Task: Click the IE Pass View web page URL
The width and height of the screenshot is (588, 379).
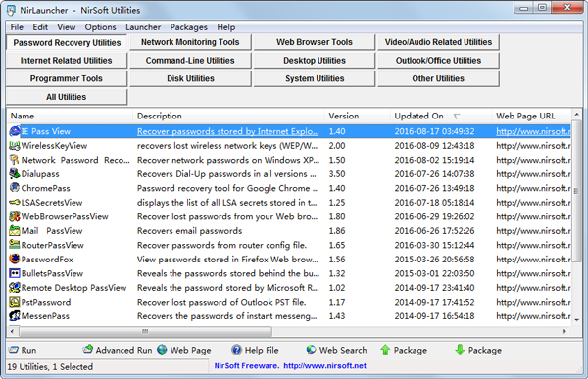Action: 533,131
